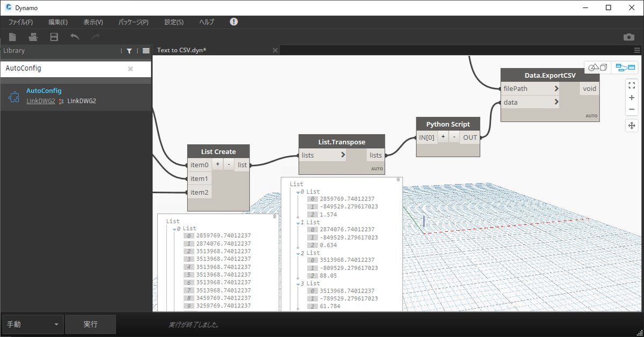Click the New file toolbar icon

(x=12, y=37)
